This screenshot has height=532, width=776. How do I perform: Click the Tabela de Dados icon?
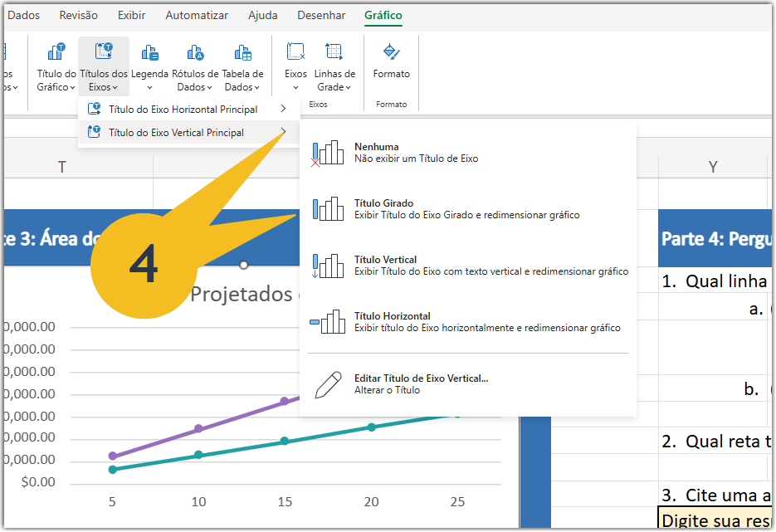coord(242,52)
